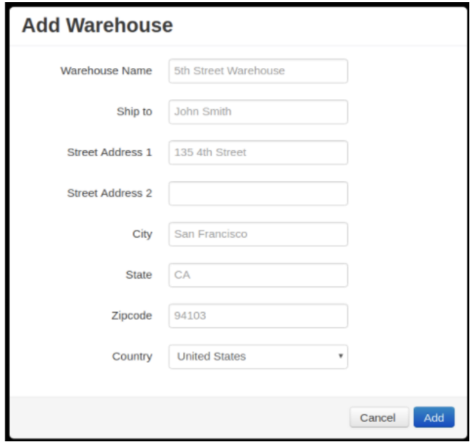The height and width of the screenshot is (448, 476).
Task: Cancel adding the warehouse
Action: pos(379,418)
